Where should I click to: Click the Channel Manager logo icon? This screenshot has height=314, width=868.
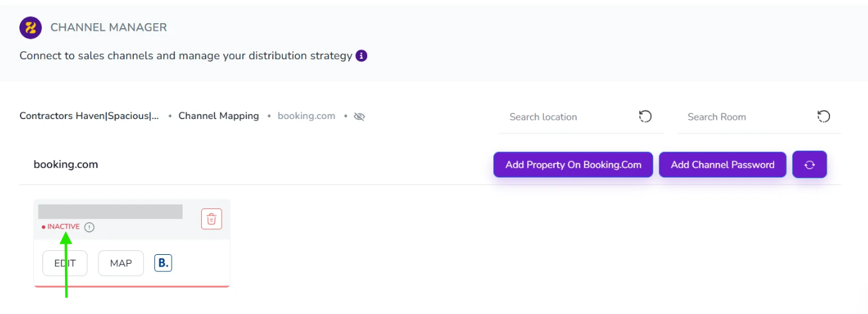click(x=30, y=28)
